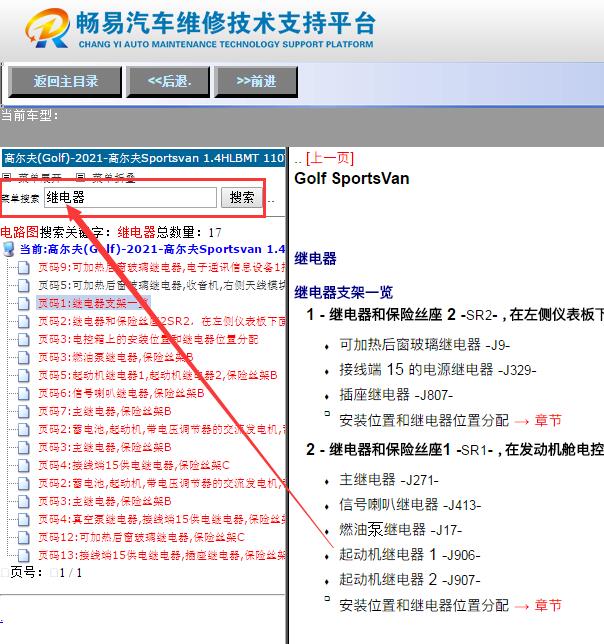Click page icon of 页码7:主继电器,保险丝架B
This screenshot has width=604, height=644.
tap(24, 411)
